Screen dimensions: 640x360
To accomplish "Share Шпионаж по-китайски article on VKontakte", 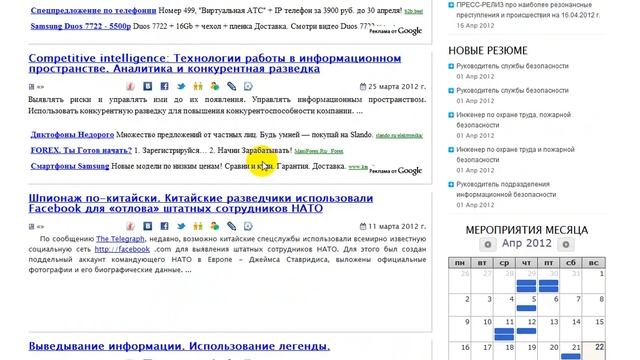I will pyautogui.click(x=148, y=226).
